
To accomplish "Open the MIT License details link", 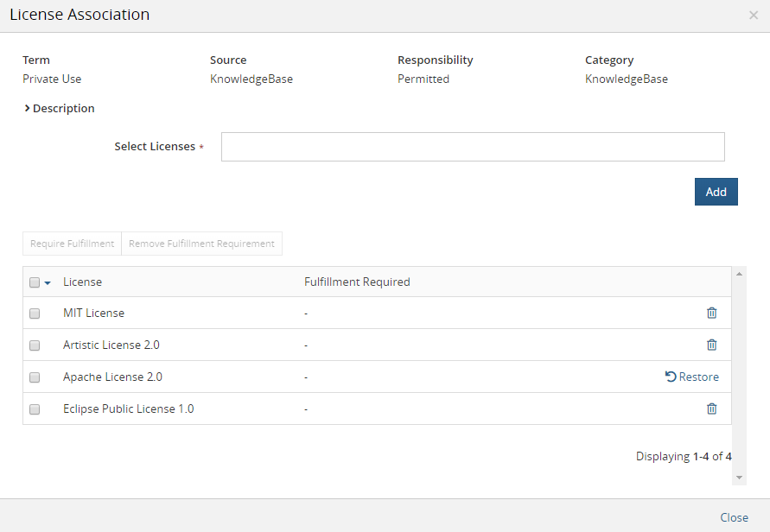I will click(x=93, y=313).
